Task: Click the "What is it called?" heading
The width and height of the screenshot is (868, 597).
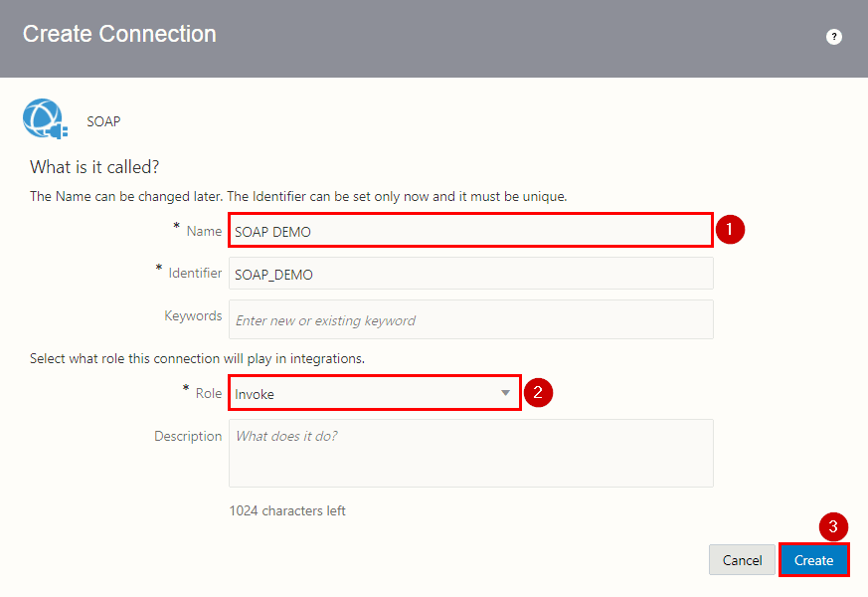Action: (x=94, y=166)
